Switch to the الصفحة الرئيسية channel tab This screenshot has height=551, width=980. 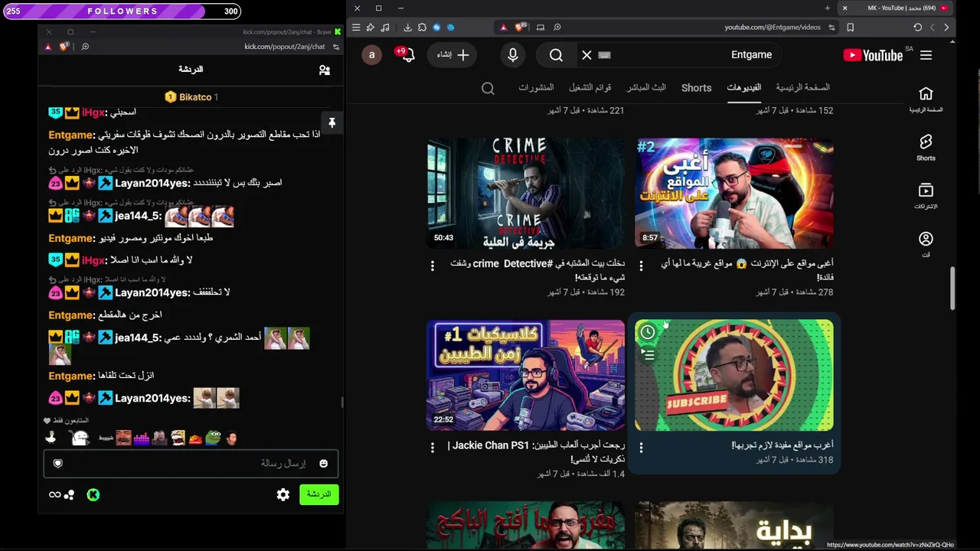point(802,87)
